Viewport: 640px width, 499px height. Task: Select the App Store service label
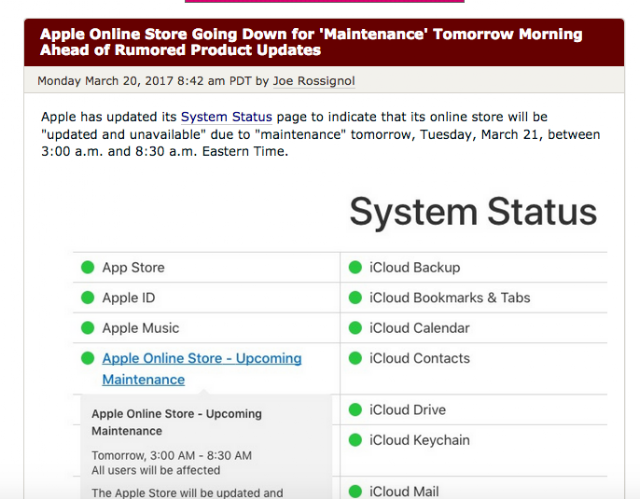point(133,268)
